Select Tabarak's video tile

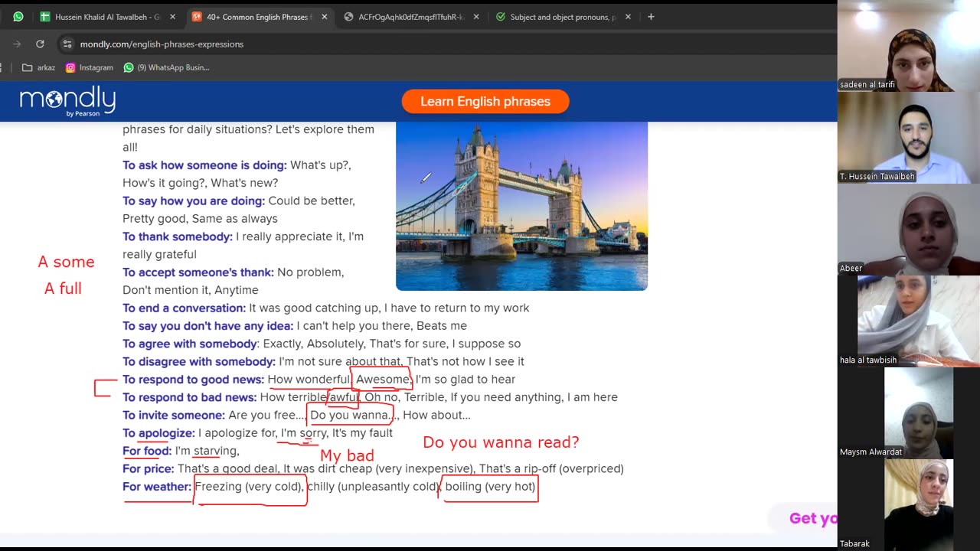coord(909,505)
